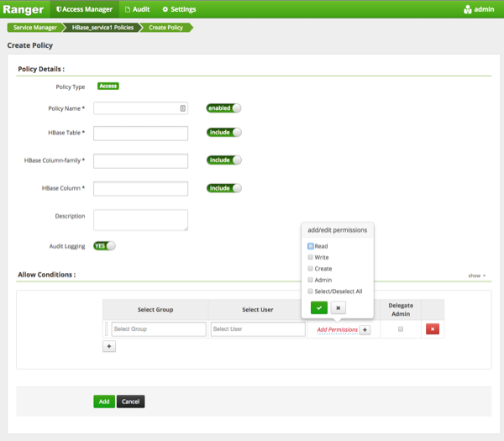Toggle Audit Logging switch

click(104, 246)
